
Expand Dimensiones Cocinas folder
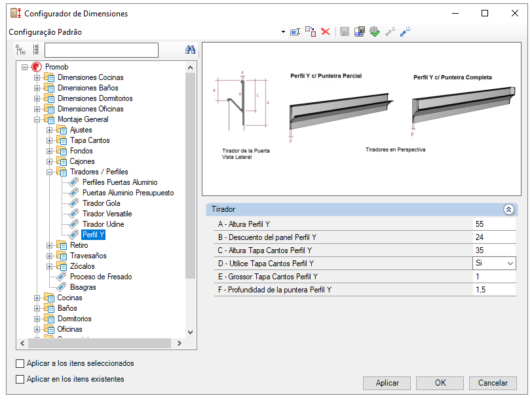37,77
